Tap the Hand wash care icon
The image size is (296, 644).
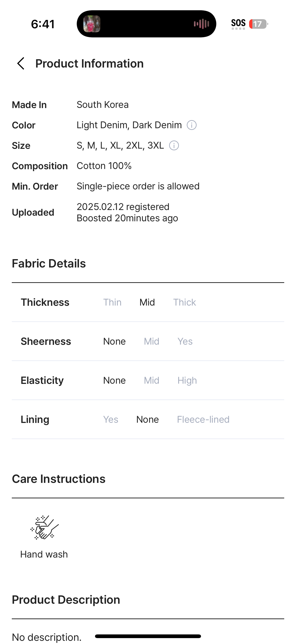(x=44, y=528)
